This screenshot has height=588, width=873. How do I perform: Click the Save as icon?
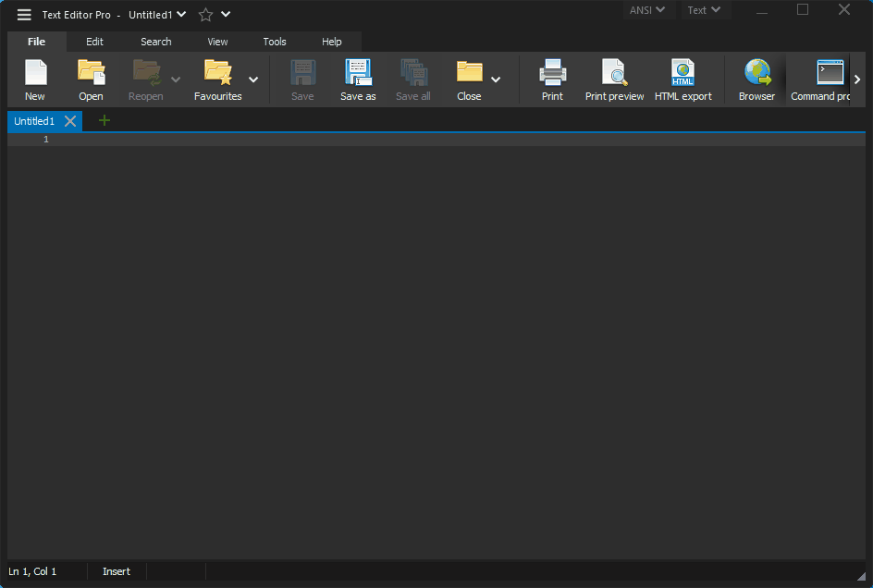358,74
